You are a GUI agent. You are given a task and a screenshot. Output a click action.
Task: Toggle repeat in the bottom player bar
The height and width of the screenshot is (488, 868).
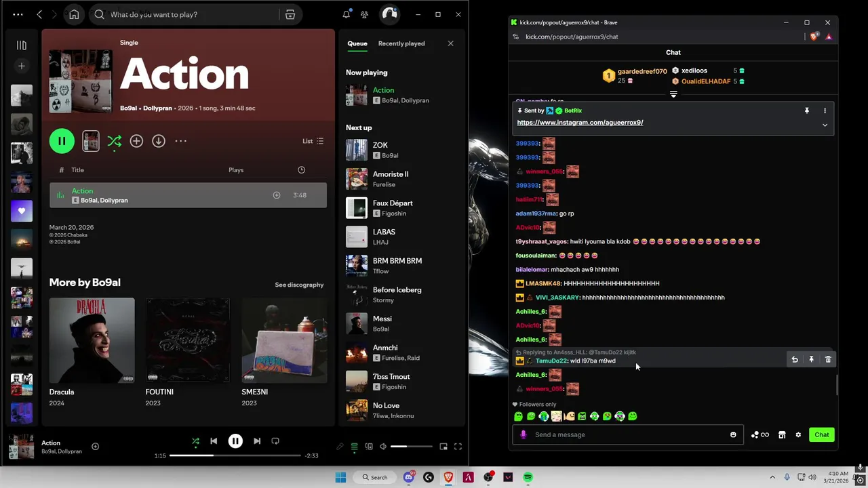click(x=275, y=441)
